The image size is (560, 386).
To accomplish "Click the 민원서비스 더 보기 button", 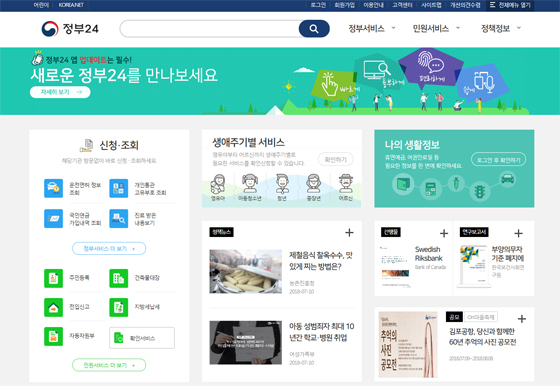I will click(109, 365).
